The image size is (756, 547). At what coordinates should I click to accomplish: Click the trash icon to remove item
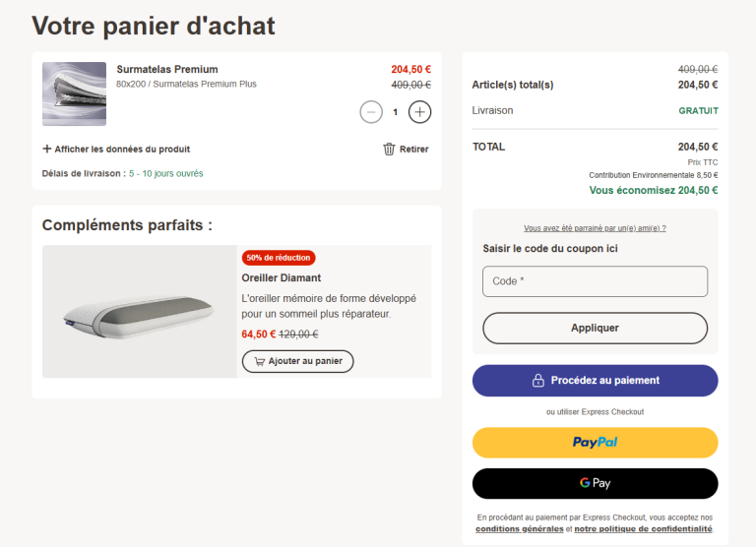coord(389,150)
